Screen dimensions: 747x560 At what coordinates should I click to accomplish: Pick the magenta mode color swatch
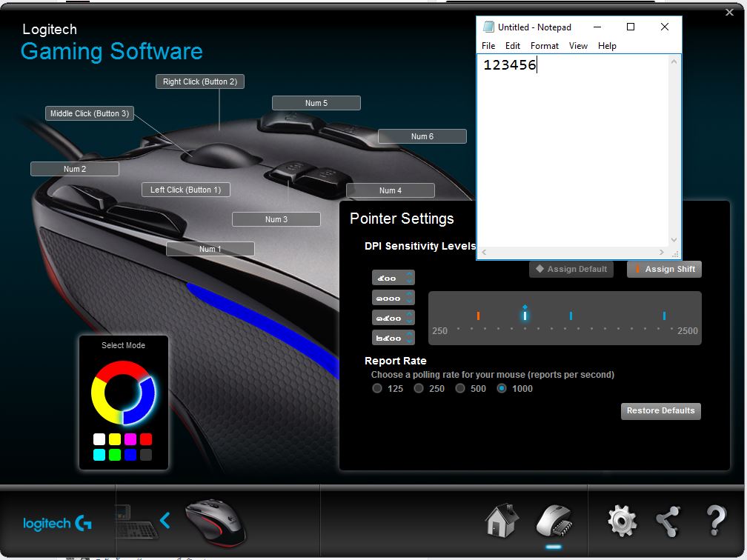[130, 439]
